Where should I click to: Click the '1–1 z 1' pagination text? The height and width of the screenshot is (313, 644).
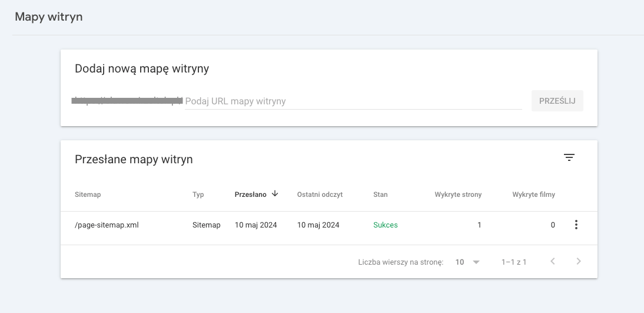pyautogui.click(x=513, y=262)
